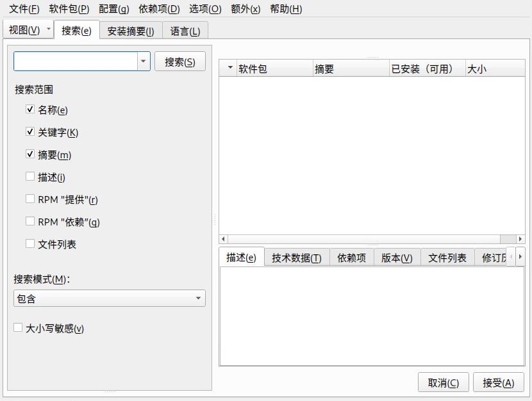
Task: Open the 依赖项 menu in menu bar
Action: [x=159, y=9]
